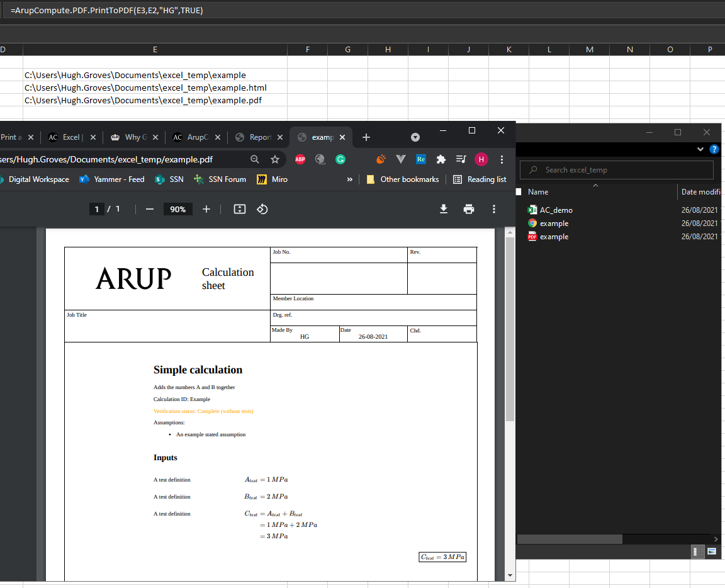The height and width of the screenshot is (588, 725).
Task: Switch Explorer to large icons view
Action: pyautogui.click(x=712, y=551)
